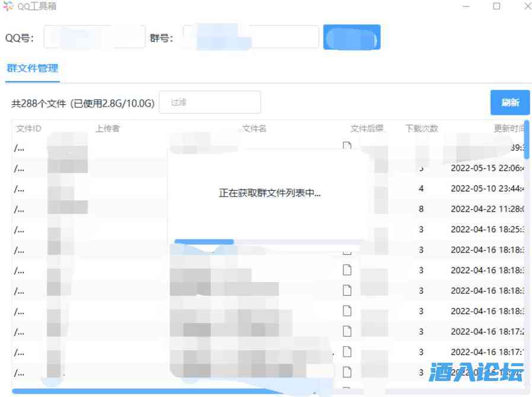Click into the 过滤 filter box
The image size is (532, 397).
[210, 103]
